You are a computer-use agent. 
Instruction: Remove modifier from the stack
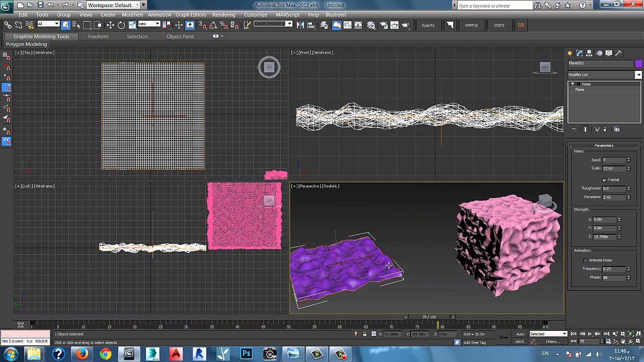605,129
